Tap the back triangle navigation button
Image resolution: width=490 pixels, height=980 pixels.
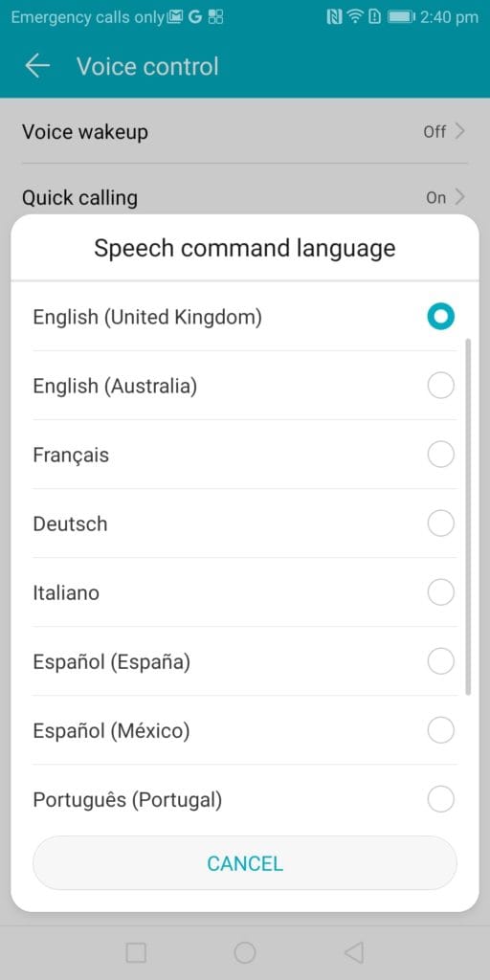354,952
